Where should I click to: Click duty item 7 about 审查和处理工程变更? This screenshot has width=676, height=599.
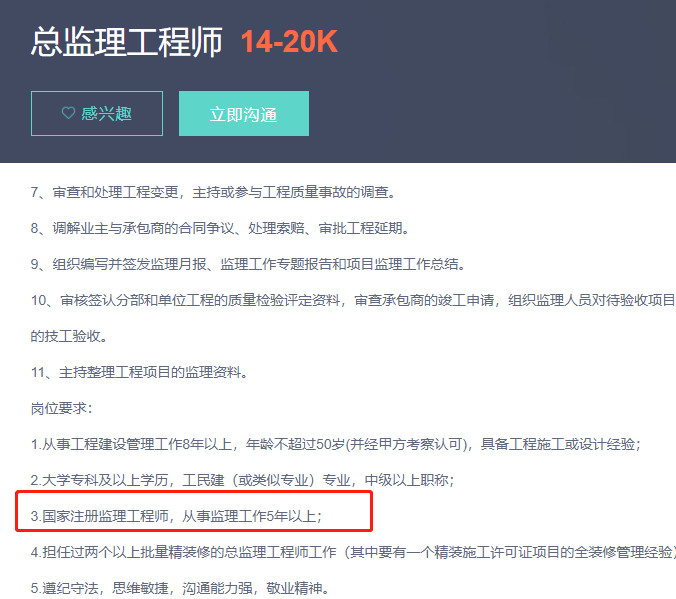pos(213,192)
